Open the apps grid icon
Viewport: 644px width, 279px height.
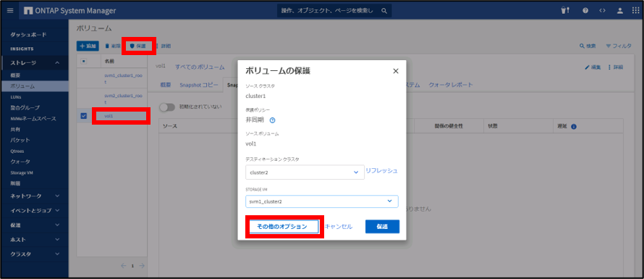pos(635,11)
